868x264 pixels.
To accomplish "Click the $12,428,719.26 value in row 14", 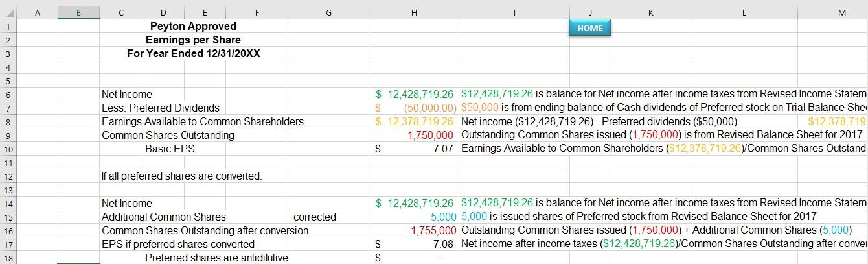I will (x=415, y=204).
